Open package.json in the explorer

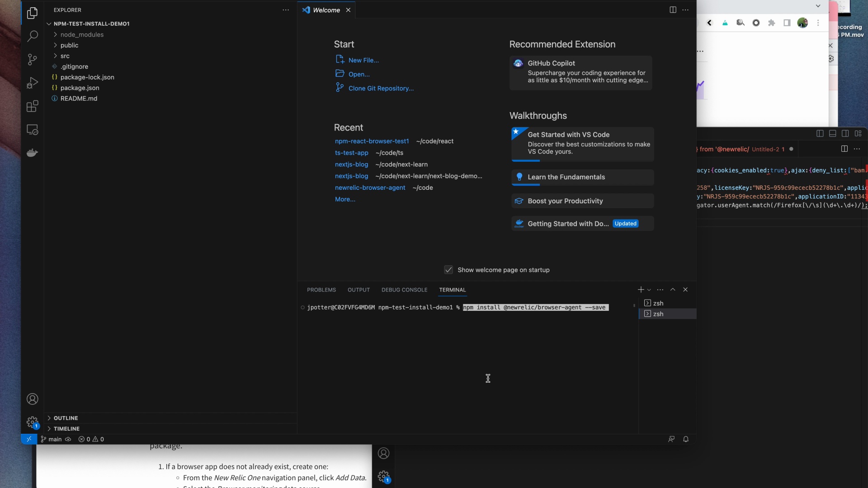point(80,88)
